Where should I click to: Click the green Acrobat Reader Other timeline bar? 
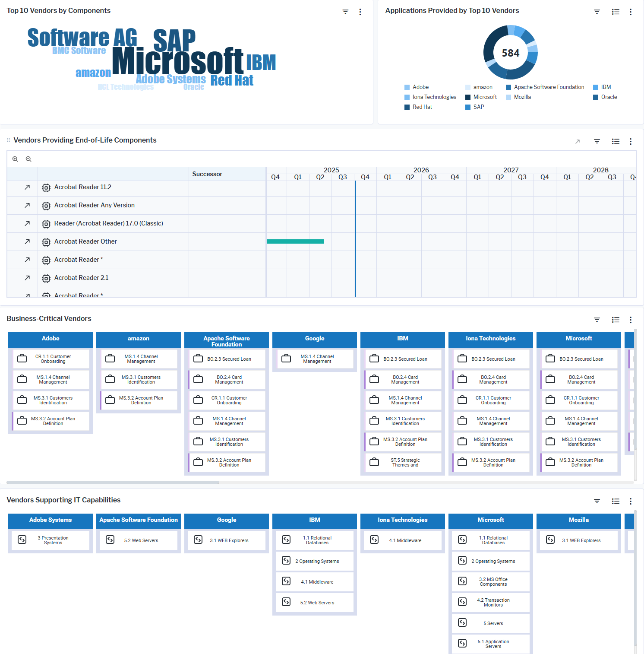295,241
